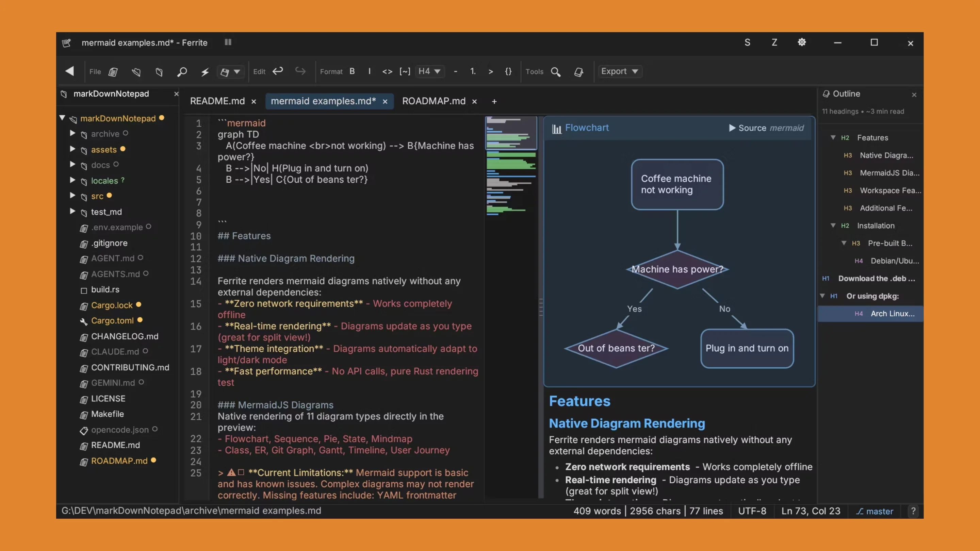
Task: Insert code block with {} icon
Action: [508, 71]
